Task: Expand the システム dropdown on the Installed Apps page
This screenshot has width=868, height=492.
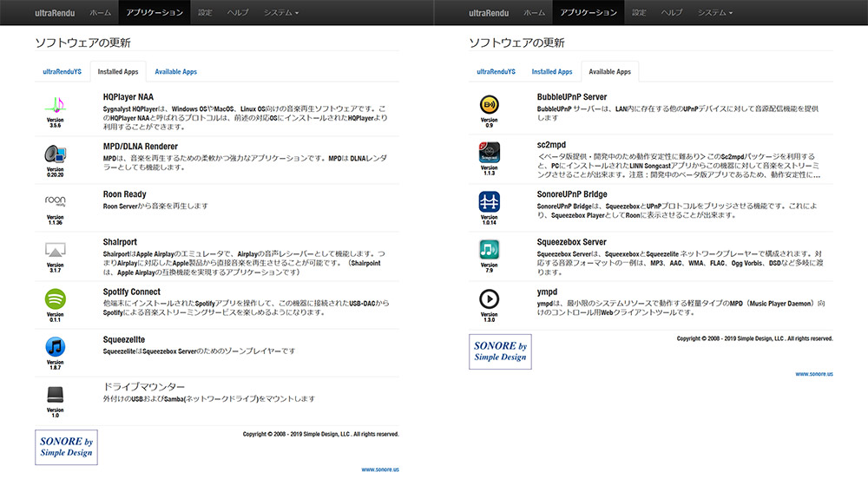Action: tap(280, 13)
